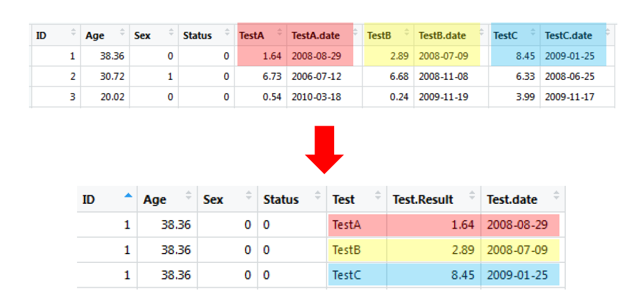Image resolution: width=644 pixels, height=304 pixels.
Task: Click the TestC column header
Action: click(x=506, y=35)
